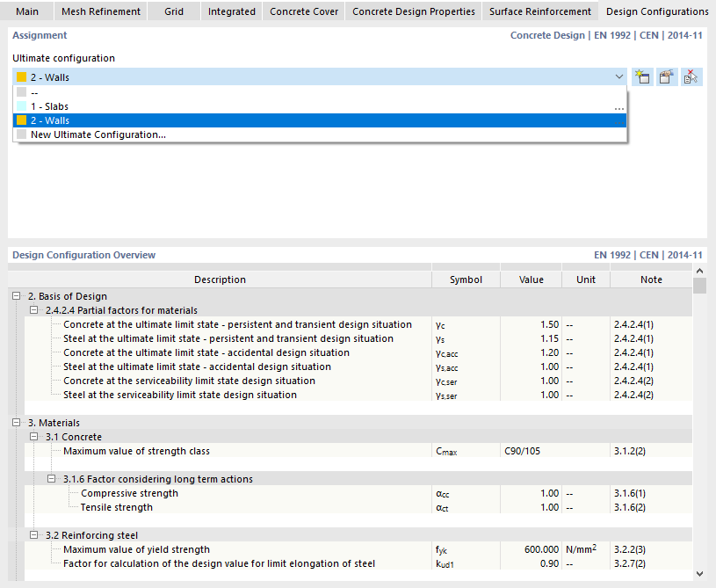Collapse the "3.1 Concrete" subsection

click(35, 437)
